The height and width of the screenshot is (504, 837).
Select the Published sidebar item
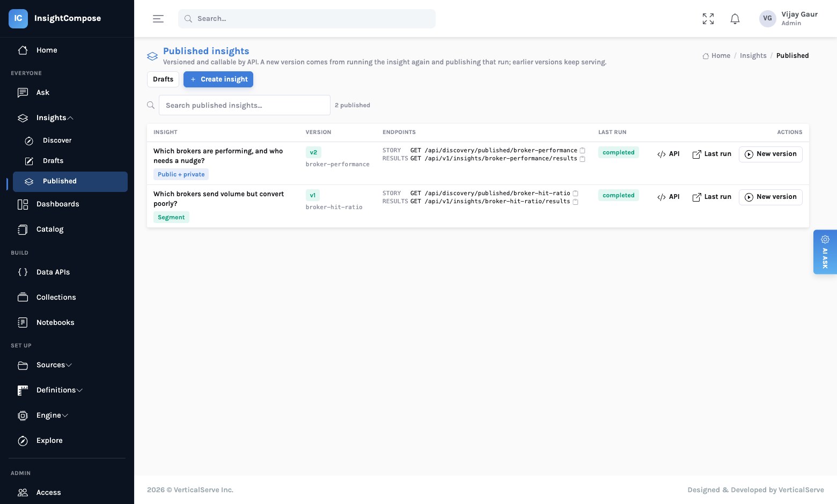pos(70,181)
